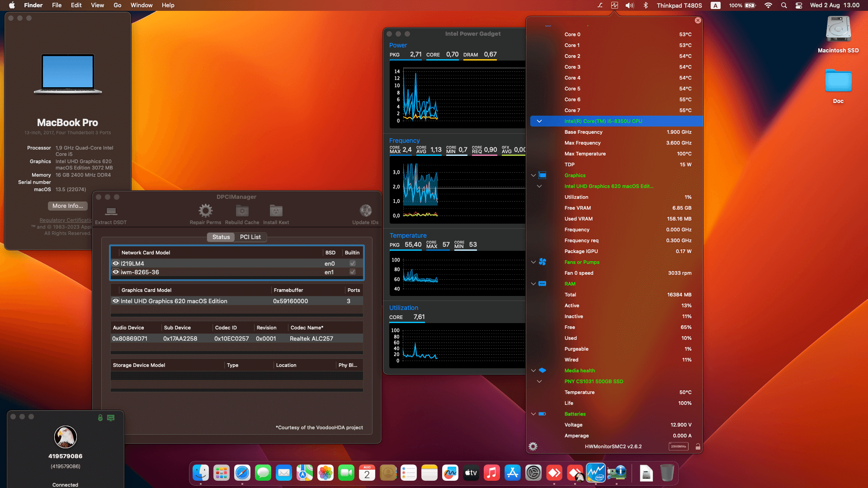Open the Macintosh SSD desktop drive
Image resolution: width=868 pixels, height=488 pixels.
[x=839, y=30]
